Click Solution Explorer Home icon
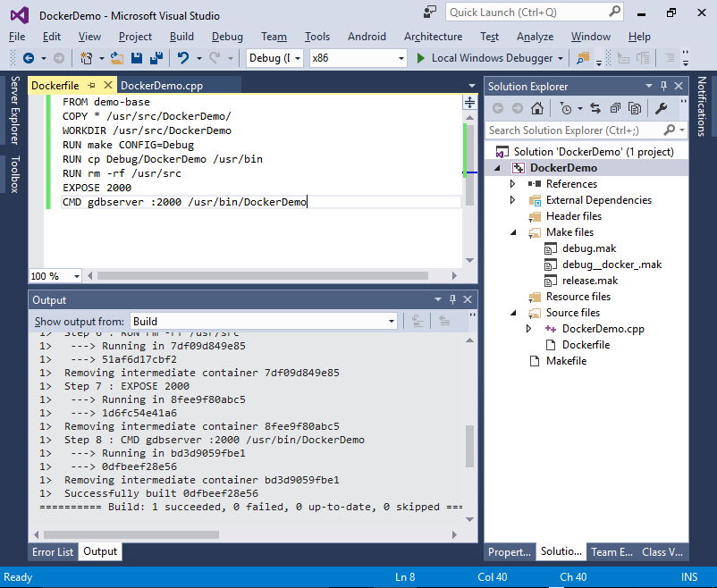 537,108
